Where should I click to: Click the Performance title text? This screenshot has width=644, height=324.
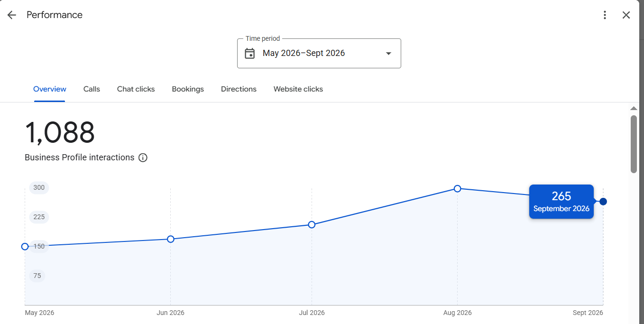(55, 15)
